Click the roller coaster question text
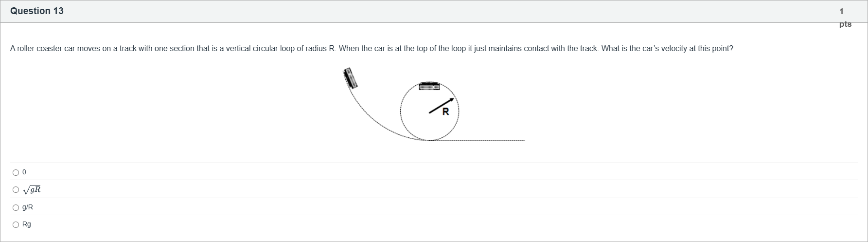This screenshot has width=868, height=242. pos(372,49)
